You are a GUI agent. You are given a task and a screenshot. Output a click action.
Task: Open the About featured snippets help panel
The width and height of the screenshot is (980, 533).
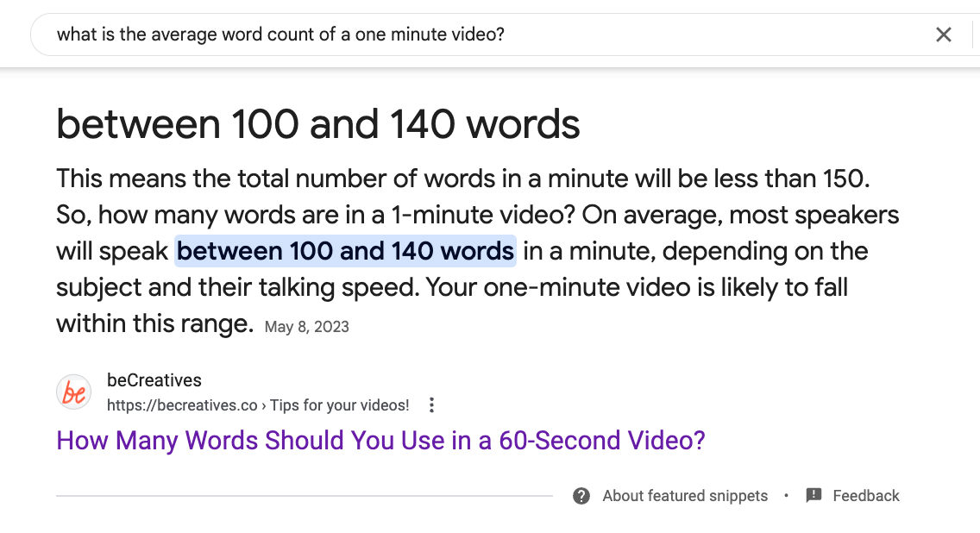pos(685,495)
